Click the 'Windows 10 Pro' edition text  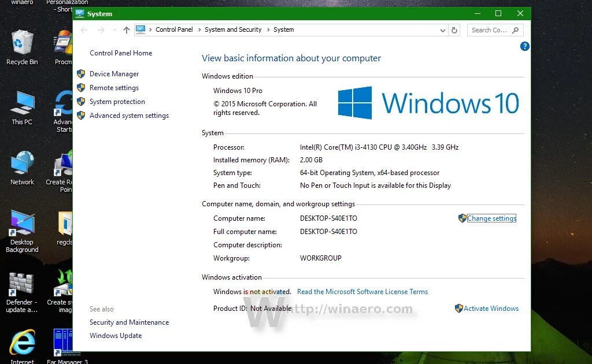tap(238, 91)
